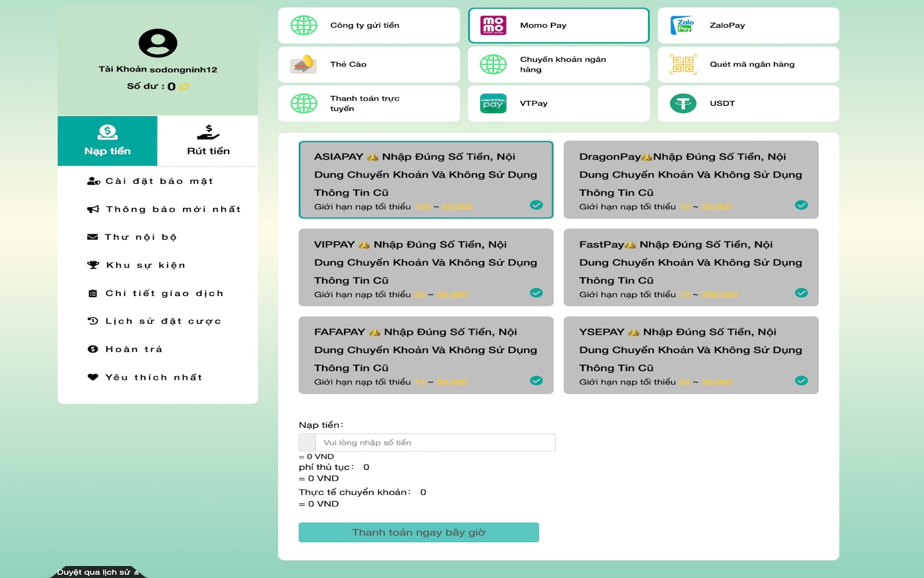Click Thanh toán ngay bây giờ button
The height and width of the screenshot is (578, 924).
point(419,532)
